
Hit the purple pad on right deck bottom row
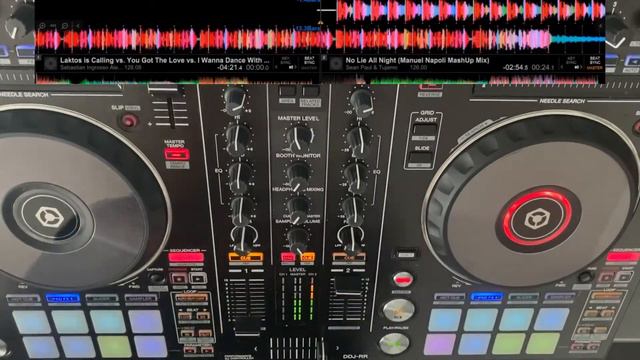coord(440,344)
